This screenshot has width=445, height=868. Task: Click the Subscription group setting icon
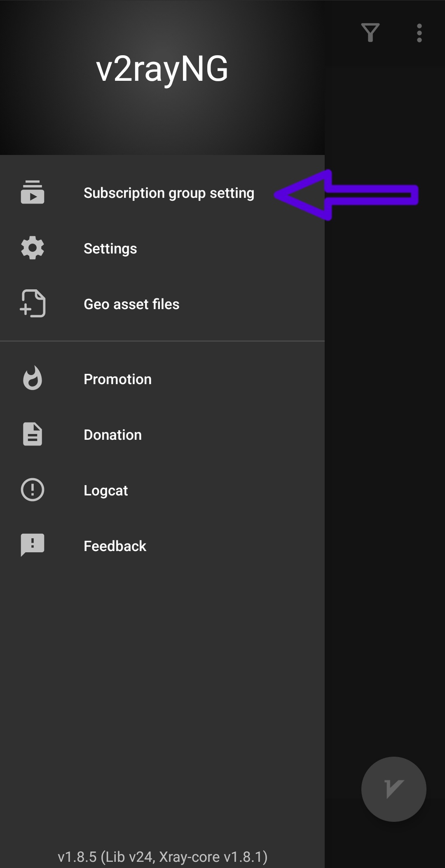[33, 192]
